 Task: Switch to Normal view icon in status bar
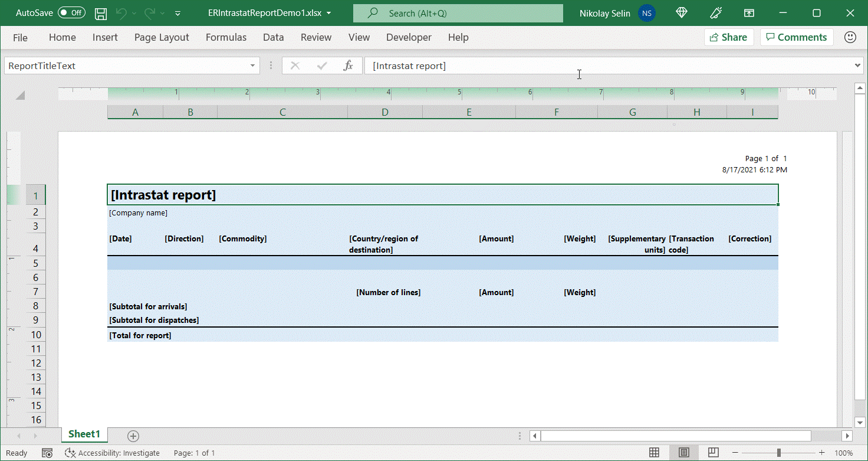[x=655, y=452]
